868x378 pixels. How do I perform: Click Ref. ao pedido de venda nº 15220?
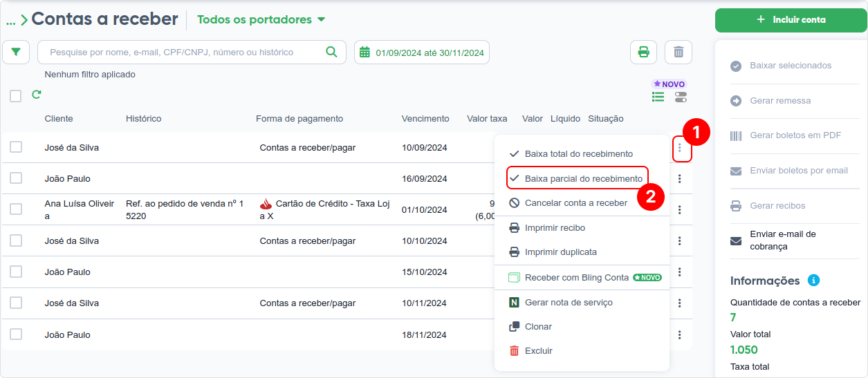coord(185,210)
